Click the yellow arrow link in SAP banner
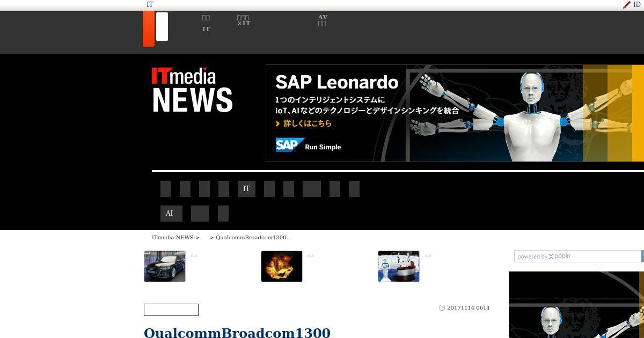Image resolution: width=644 pixels, height=338 pixels. pos(304,123)
